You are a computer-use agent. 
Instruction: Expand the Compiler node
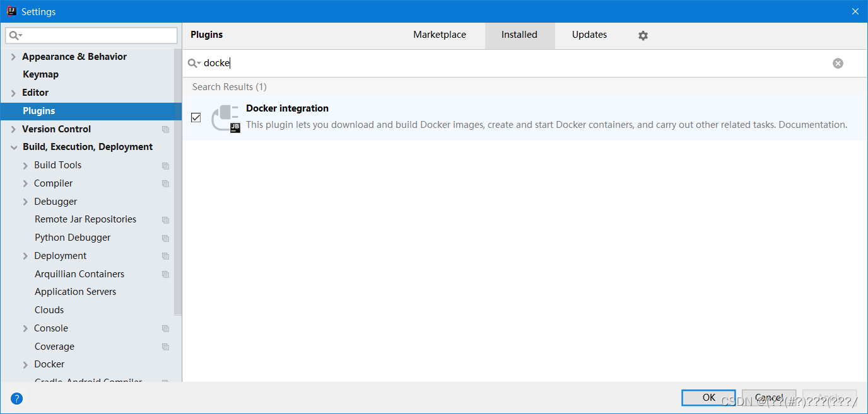tap(25, 183)
